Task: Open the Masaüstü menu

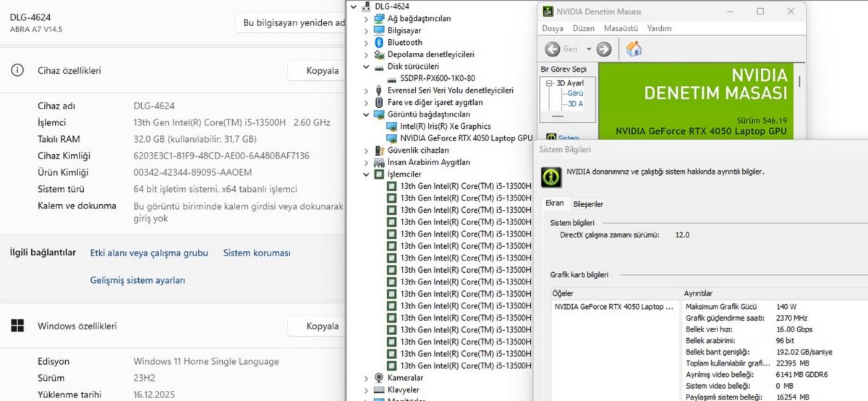Action: pos(621,28)
